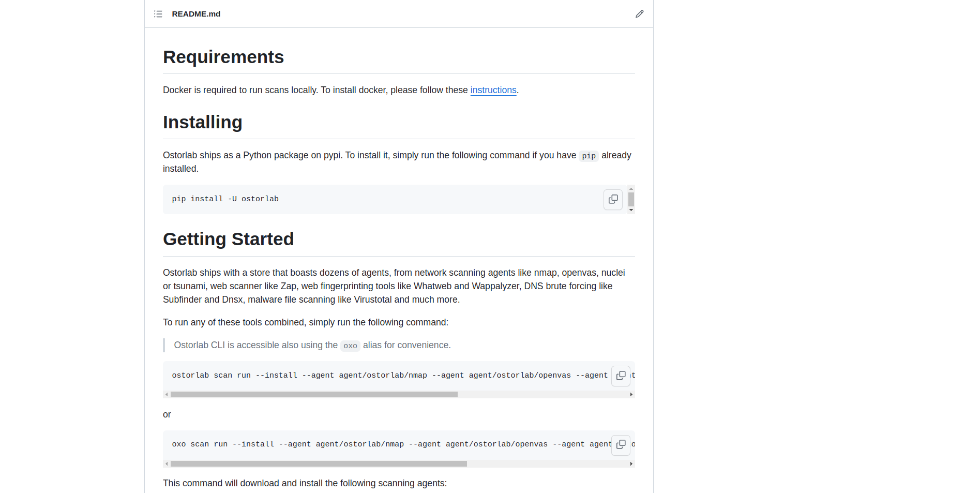Click the Installing heading
Image resolution: width=980 pixels, height=493 pixels.
[202, 122]
